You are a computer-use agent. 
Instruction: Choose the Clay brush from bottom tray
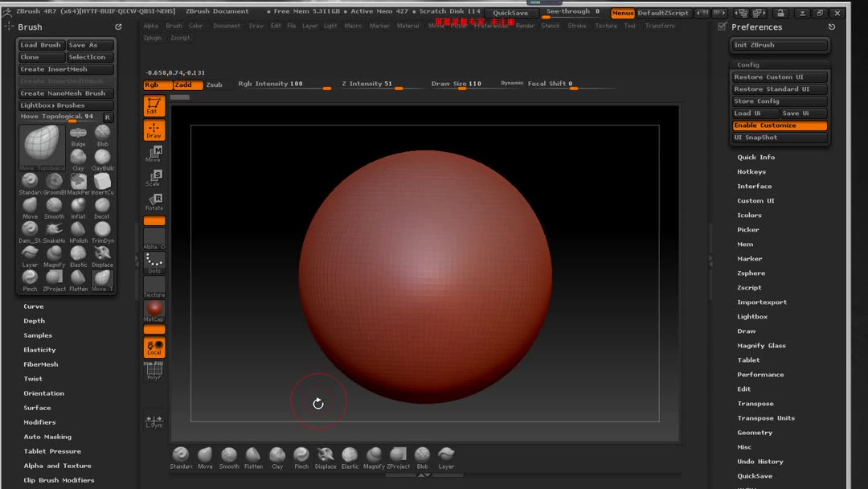277,456
